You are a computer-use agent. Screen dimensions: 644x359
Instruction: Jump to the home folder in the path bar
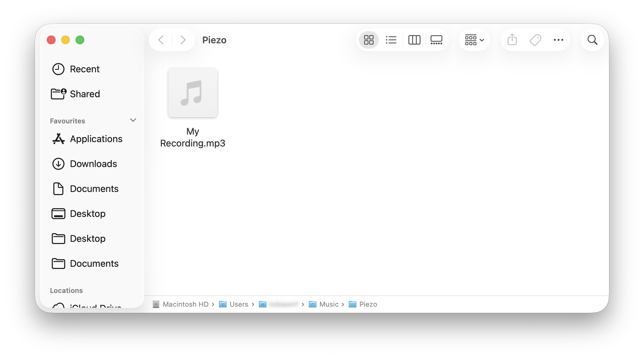pyautogui.click(x=279, y=304)
